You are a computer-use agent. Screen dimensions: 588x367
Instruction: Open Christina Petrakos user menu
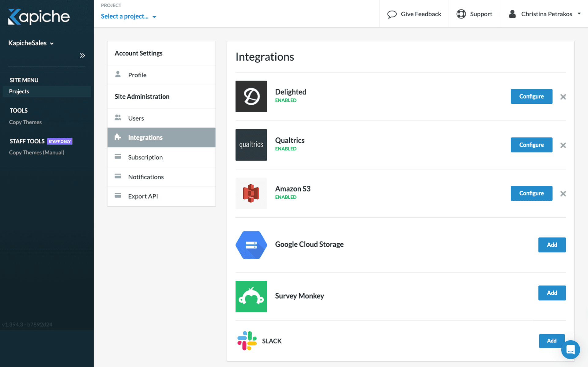(545, 14)
